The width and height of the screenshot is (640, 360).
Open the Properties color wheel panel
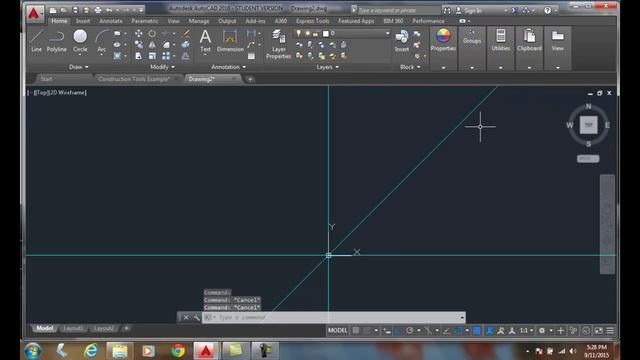tap(443, 40)
